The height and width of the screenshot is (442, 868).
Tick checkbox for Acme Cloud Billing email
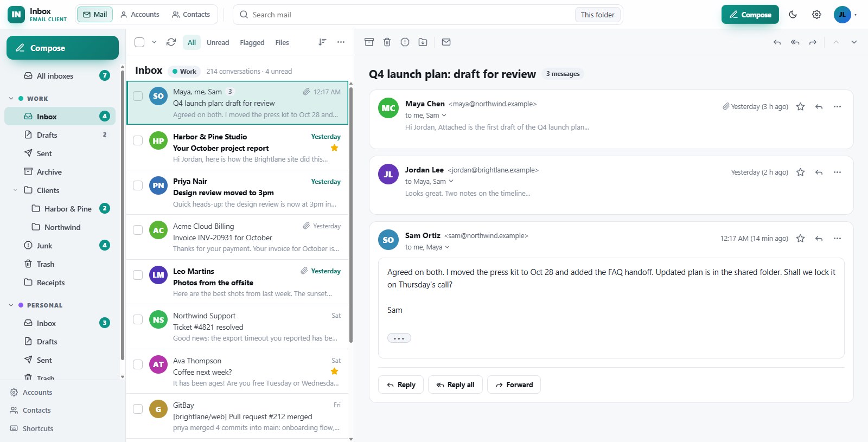(138, 230)
